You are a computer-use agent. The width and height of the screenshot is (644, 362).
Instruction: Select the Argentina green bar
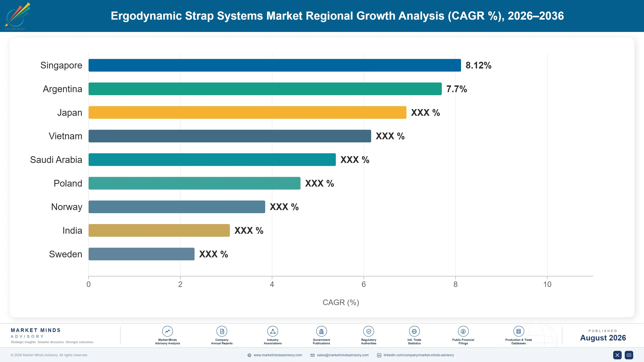click(x=265, y=89)
